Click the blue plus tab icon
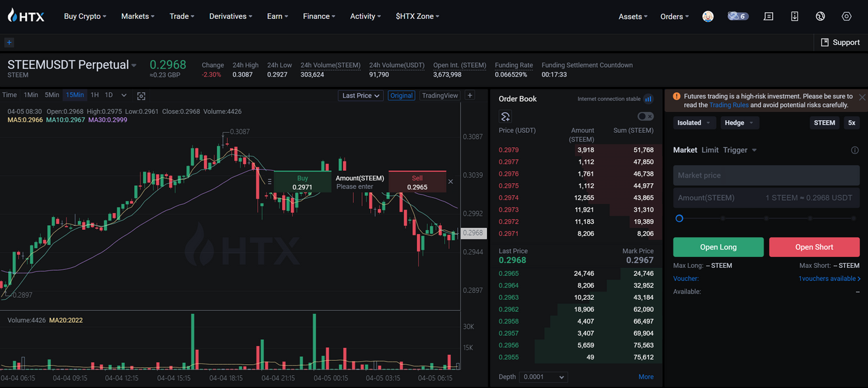Image resolution: width=868 pixels, height=388 pixels. (x=9, y=42)
